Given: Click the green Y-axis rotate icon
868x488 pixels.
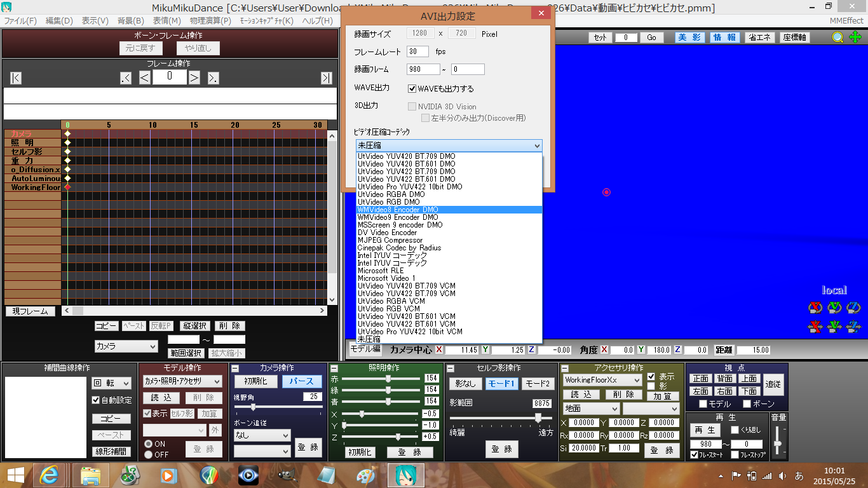Looking at the screenshot, I should tap(834, 308).
